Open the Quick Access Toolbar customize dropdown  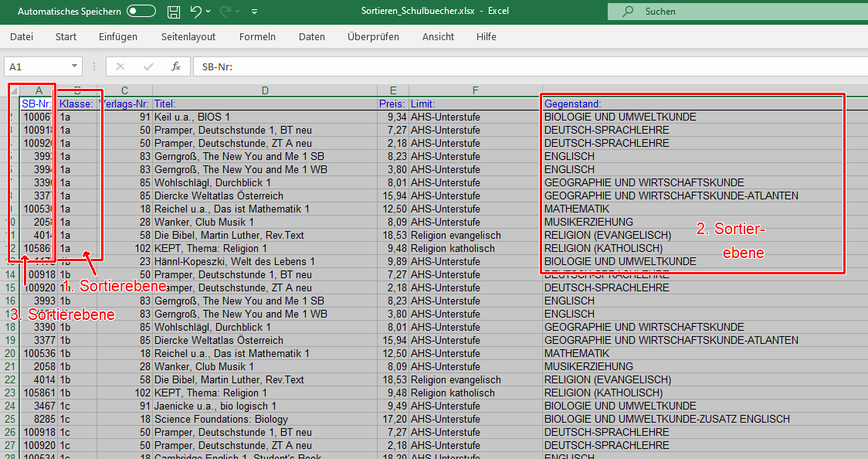(255, 11)
